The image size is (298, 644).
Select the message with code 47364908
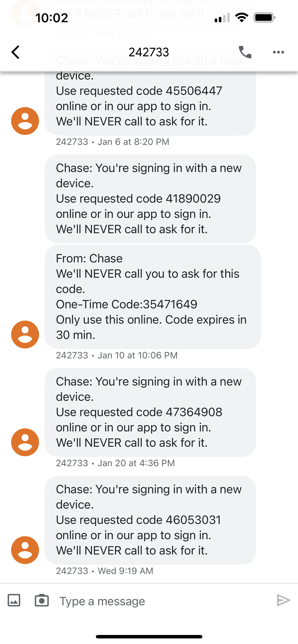[150, 412]
